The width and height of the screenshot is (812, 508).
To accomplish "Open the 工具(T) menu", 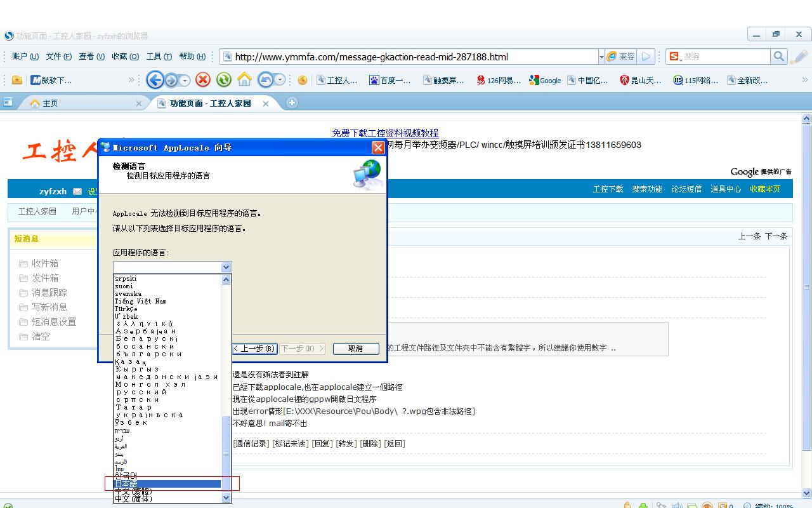I will [x=159, y=57].
